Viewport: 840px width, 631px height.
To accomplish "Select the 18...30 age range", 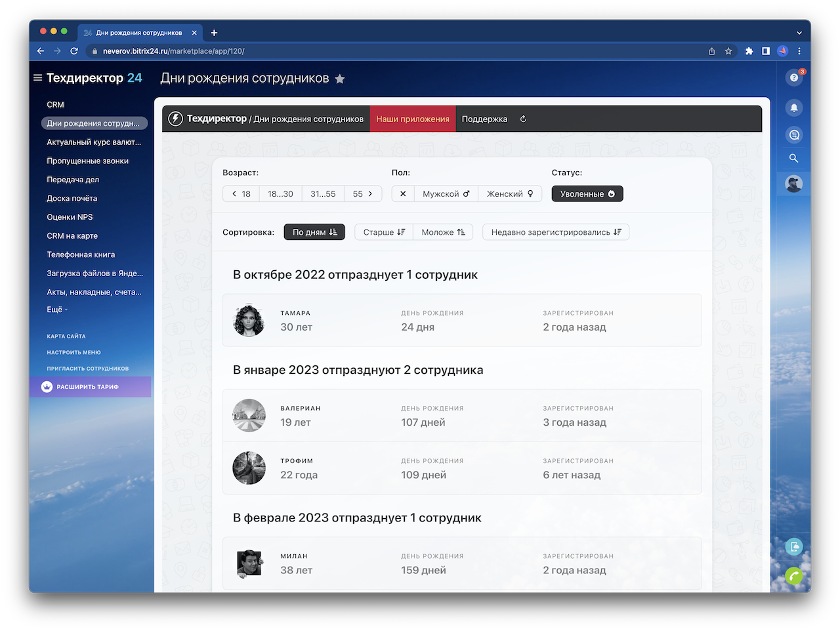I will (280, 194).
